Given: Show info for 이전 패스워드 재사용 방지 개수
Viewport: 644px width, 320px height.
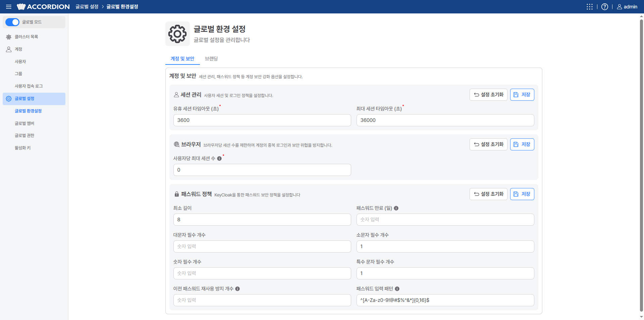Looking at the screenshot, I should (237, 289).
